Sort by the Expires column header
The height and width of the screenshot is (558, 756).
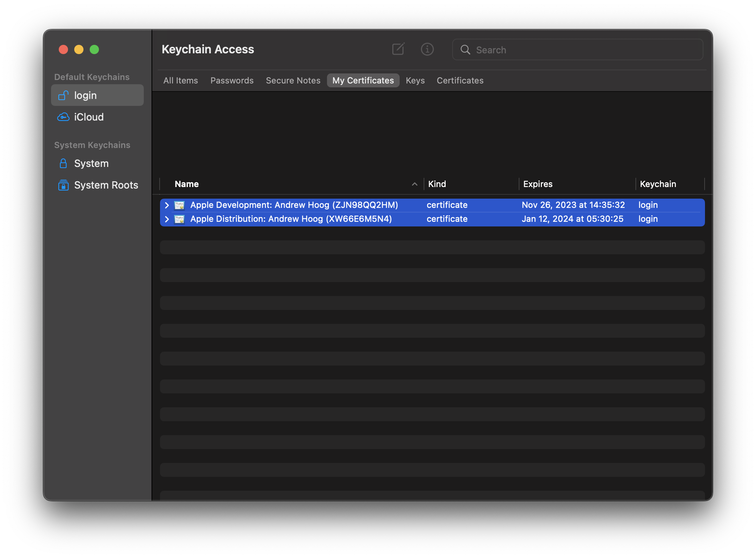pyautogui.click(x=538, y=184)
